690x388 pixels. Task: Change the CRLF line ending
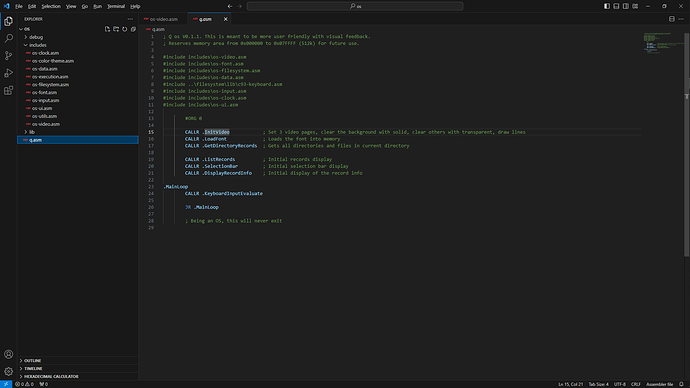[x=635, y=384]
